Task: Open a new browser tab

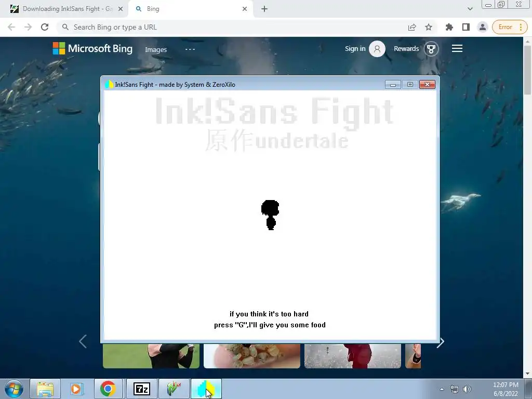Action: 264,9
